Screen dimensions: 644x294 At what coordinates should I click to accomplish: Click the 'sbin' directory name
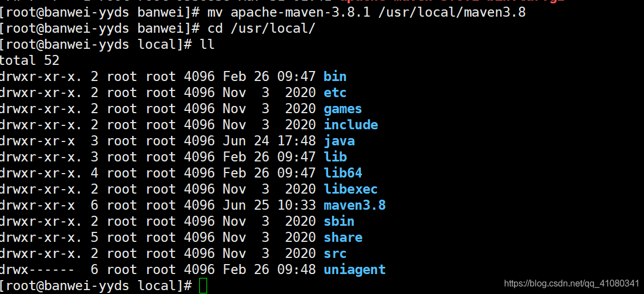tap(339, 221)
